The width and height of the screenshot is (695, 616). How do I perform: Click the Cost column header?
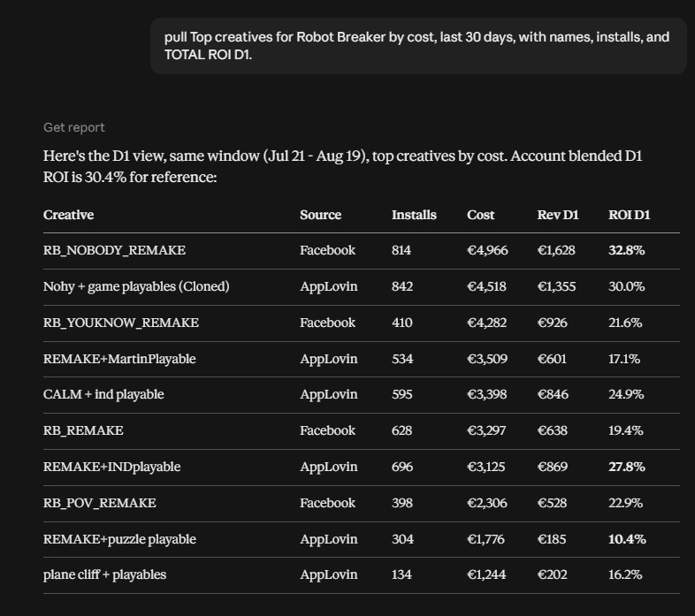(480, 215)
